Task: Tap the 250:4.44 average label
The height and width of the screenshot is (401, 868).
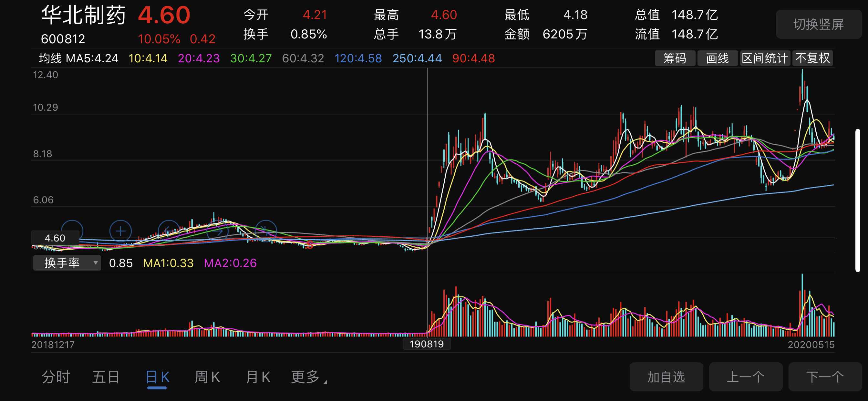Action: (417, 58)
